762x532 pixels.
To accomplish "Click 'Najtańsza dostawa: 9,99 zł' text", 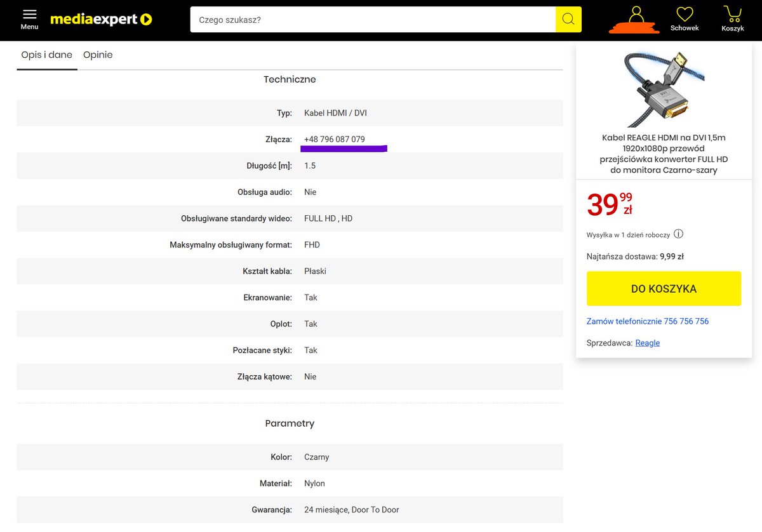I will [x=635, y=257].
